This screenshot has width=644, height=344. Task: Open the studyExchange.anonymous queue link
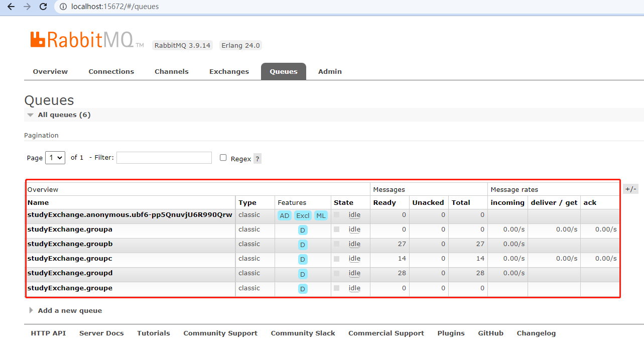point(130,215)
